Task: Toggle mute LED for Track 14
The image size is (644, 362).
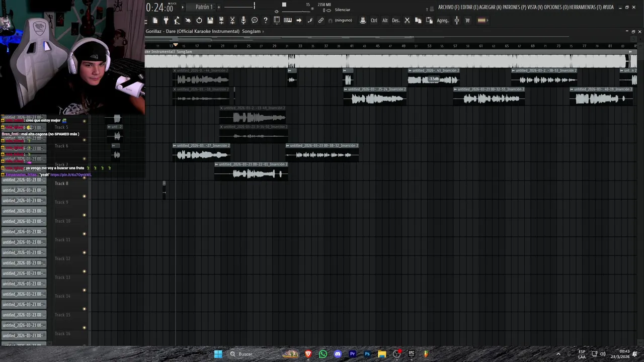Action: pos(84,309)
